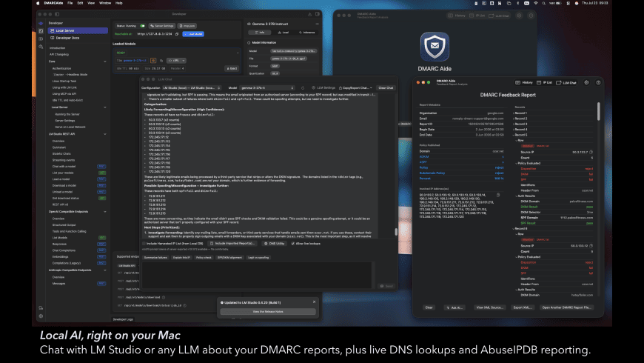The image size is (644, 363).
Task: Open LLM Settings in the chat window
Action: tap(323, 88)
